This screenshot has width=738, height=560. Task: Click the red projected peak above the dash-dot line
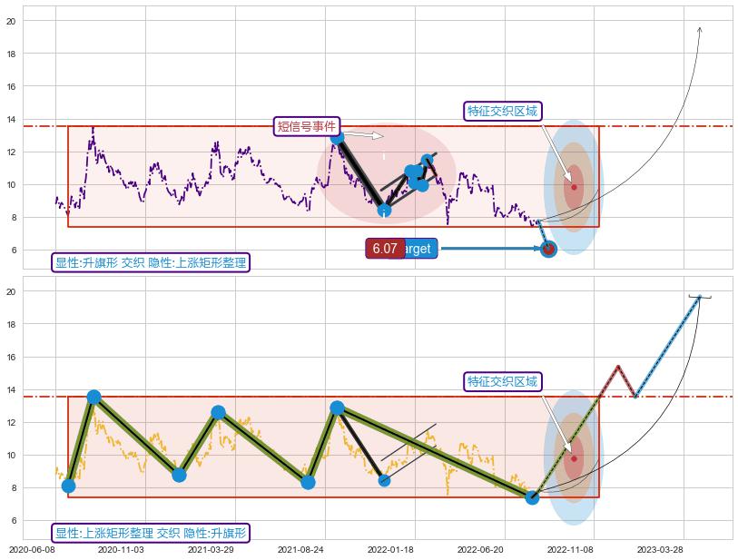pyautogui.click(x=617, y=367)
